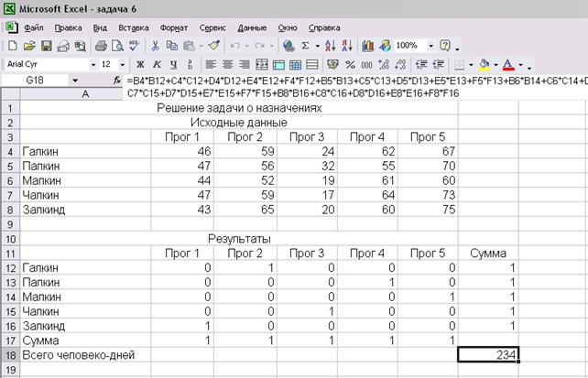The width and height of the screenshot is (588, 378).
Task: Select the cell G18 containing 234
Action: pyautogui.click(x=489, y=354)
